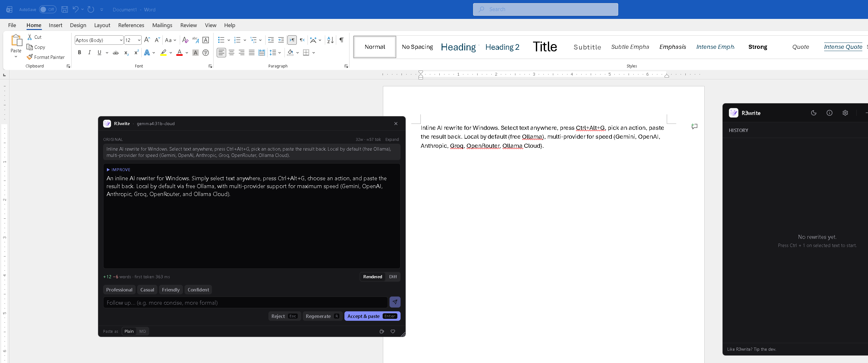Click the red font color button

point(179,53)
